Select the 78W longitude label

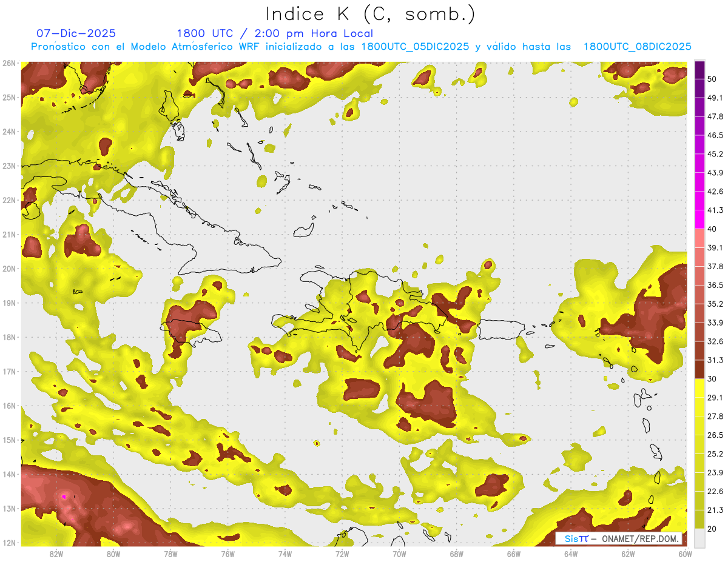[x=170, y=554]
